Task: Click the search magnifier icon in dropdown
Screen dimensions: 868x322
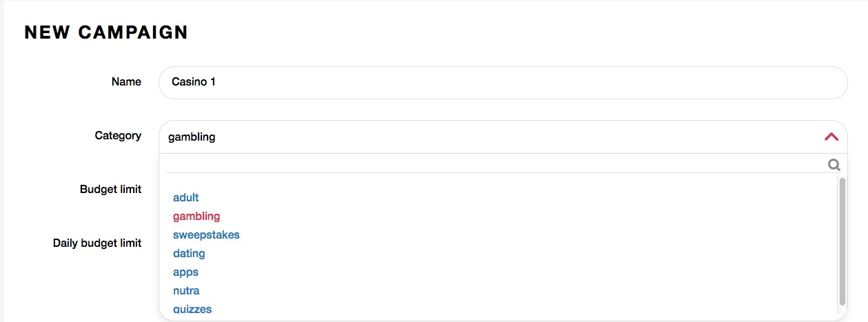Action: tap(834, 165)
